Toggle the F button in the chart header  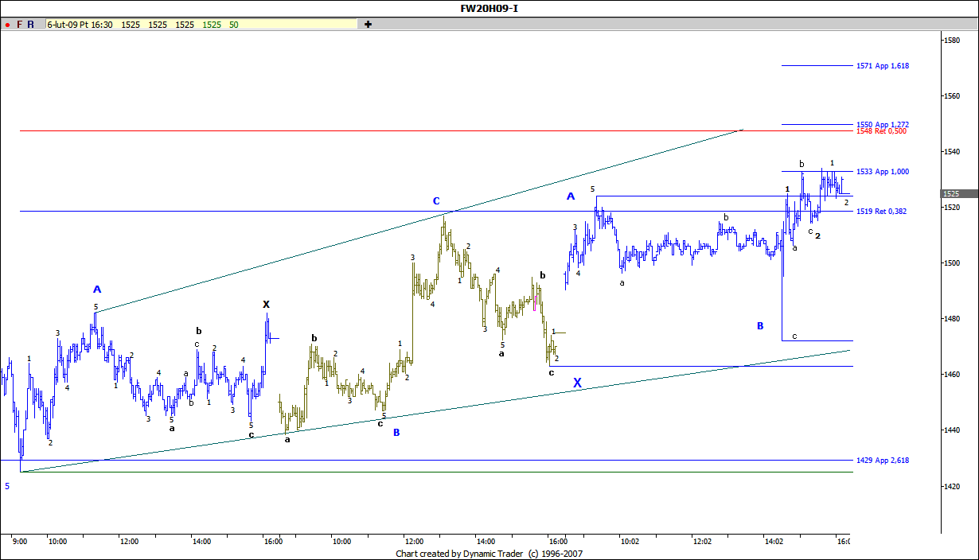pos(19,25)
